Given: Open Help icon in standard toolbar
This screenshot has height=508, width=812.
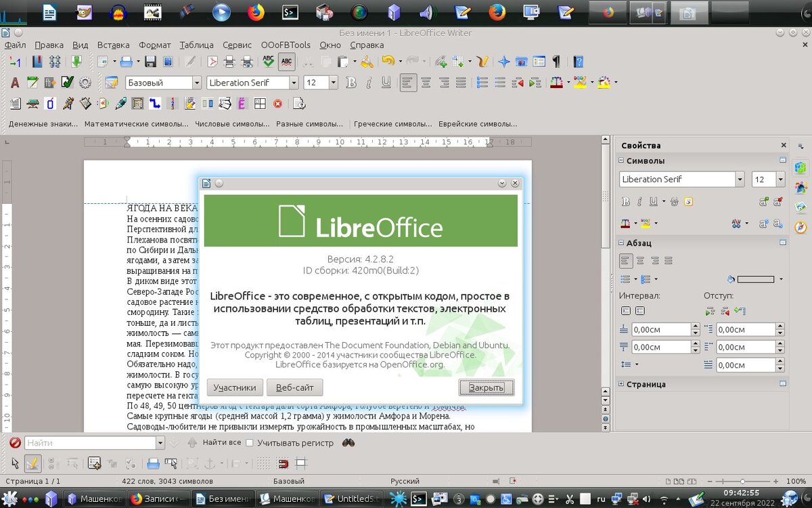Looking at the screenshot, I should pos(578,62).
